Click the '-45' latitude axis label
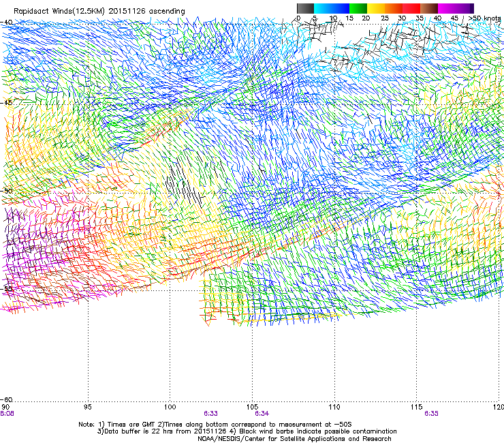Image resolution: width=504 pixels, height=443 pixels. [6, 103]
